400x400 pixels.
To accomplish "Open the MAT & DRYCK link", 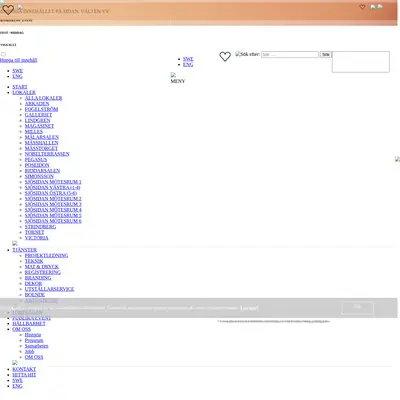I will coord(42,267).
